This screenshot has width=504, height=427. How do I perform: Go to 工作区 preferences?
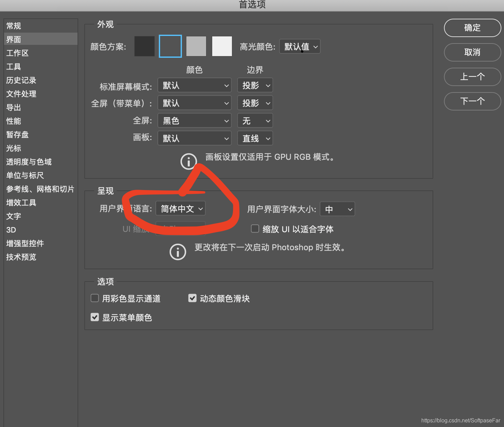point(41,53)
